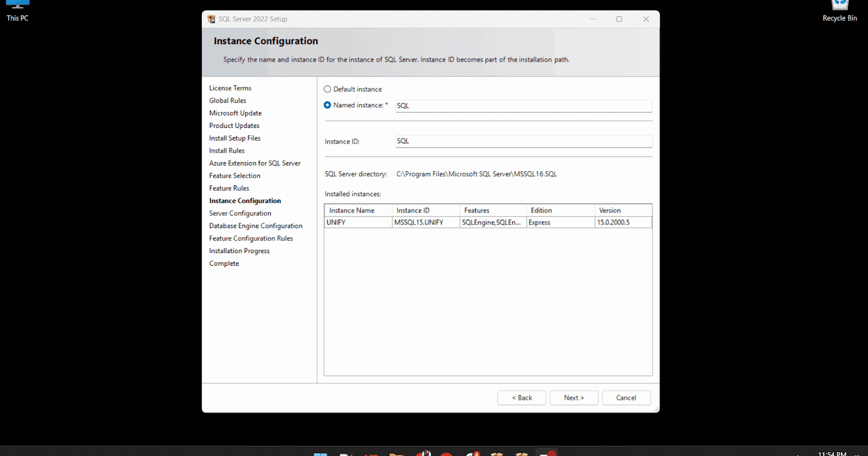
Task: Close the SQL Server 2022 Setup window
Action: pos(646,19)
